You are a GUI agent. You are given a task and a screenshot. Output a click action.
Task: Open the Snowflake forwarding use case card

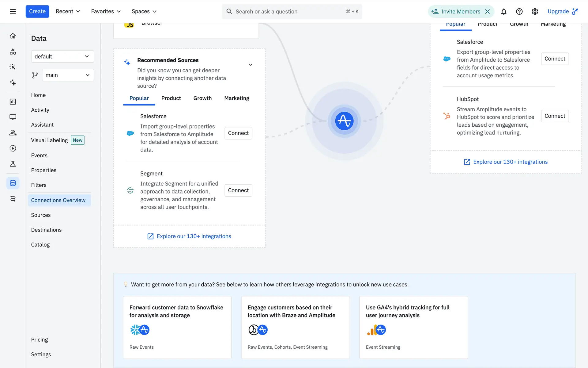click(177, 327)
